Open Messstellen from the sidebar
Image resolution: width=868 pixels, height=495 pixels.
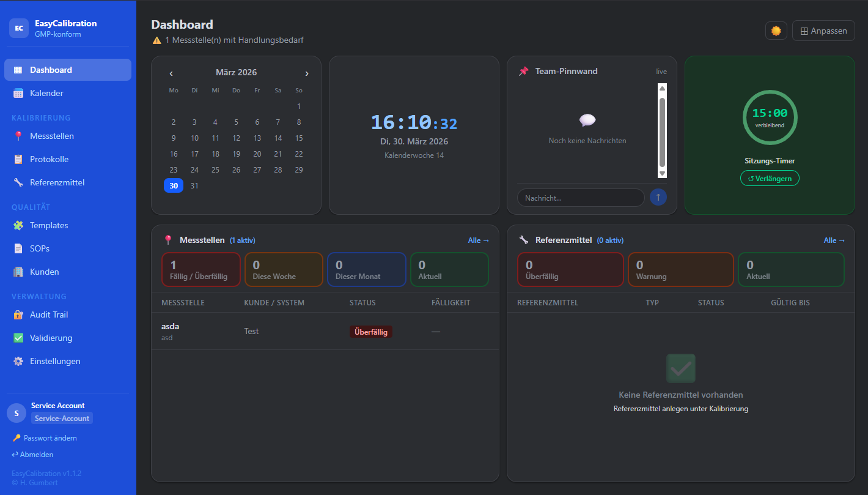pos(68,136)
